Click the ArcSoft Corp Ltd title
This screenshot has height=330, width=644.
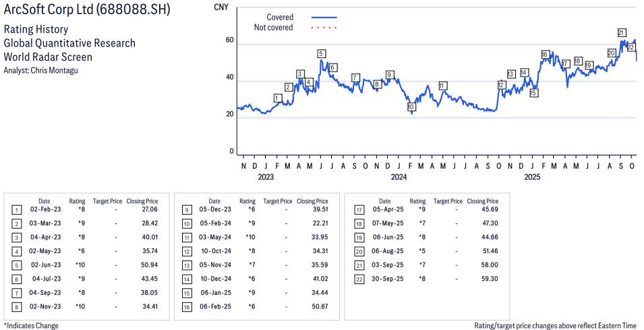click(x=87, y=10)
